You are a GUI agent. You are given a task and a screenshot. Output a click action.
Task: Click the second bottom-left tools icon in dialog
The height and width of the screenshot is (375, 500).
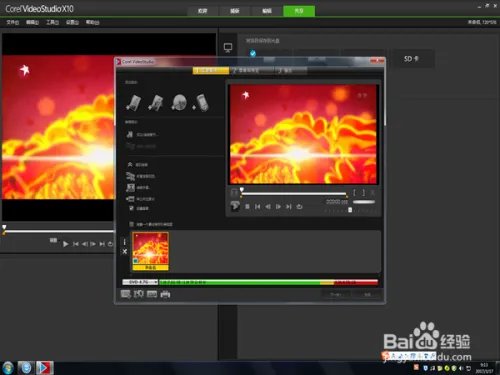[139, 294]
